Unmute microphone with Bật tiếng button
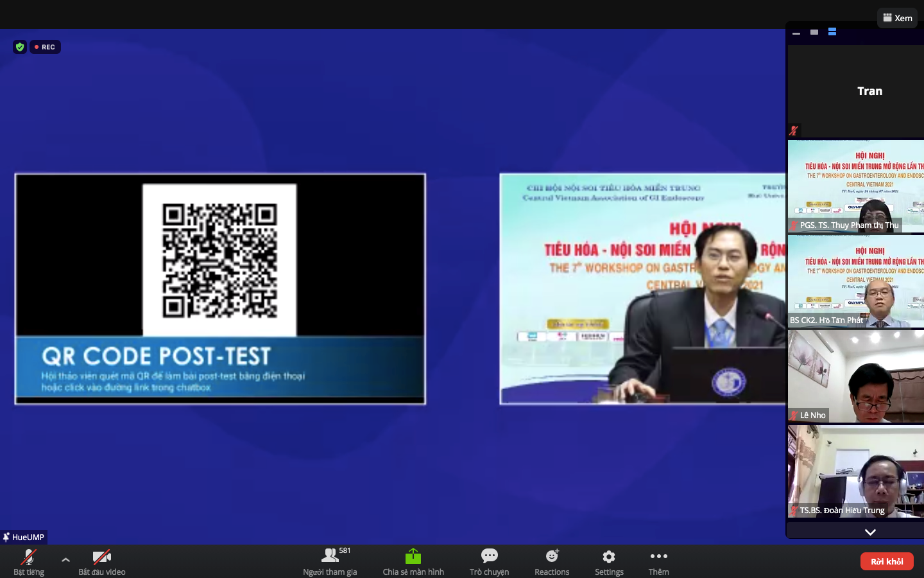This screenshot has width=924, height=578. click(x=29, y=561)
